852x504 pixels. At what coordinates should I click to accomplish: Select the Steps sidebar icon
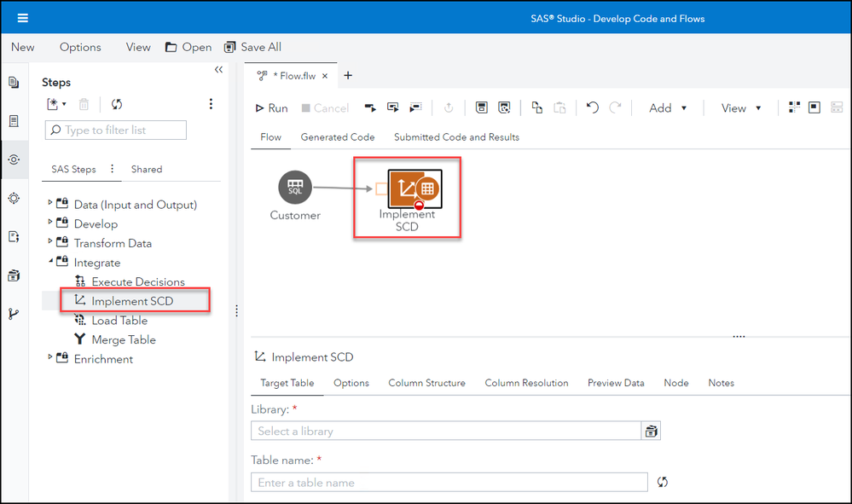pyautogui.click(x=14, y=159)
